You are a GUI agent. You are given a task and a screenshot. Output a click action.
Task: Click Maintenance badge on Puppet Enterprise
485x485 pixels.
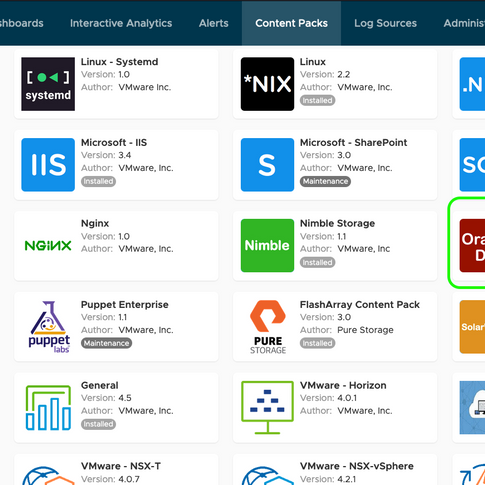tap(106, 343)
